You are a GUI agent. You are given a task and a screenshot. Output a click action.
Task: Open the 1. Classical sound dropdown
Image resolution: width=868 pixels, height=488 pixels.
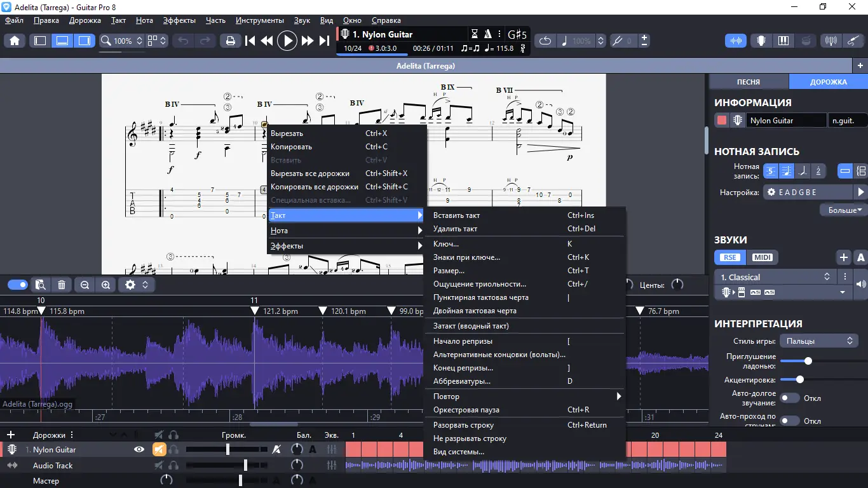(x=775, y=277)
